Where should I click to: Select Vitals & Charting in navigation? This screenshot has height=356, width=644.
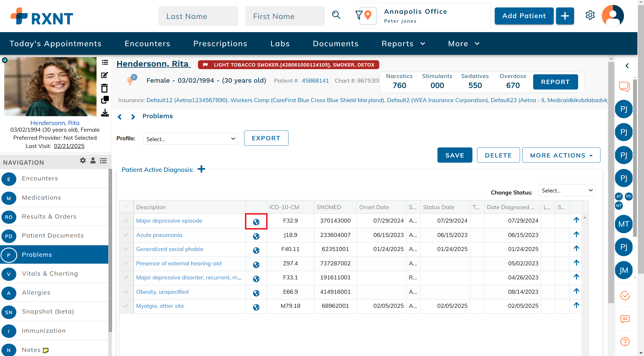(54, 274)
